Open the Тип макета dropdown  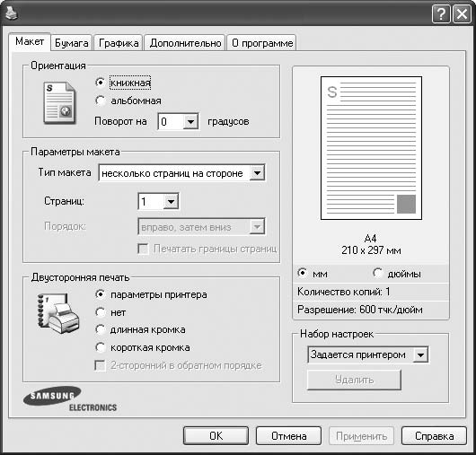pyautogui.click(x=181, y=173)
